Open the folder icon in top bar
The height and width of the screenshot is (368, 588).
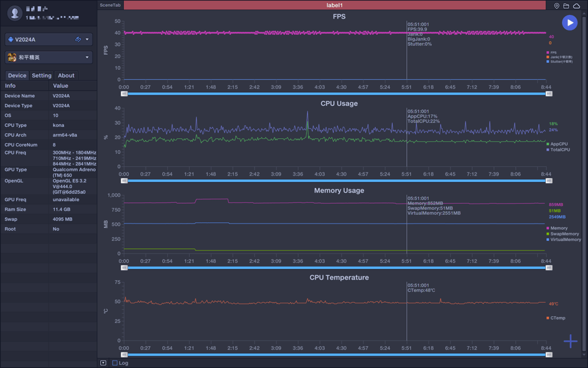pyautogui.click(x=566, y=6)
